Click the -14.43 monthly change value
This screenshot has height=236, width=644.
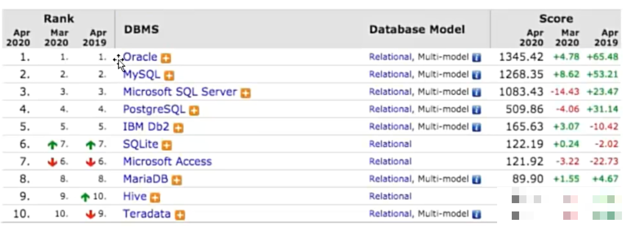click(565, 92)
